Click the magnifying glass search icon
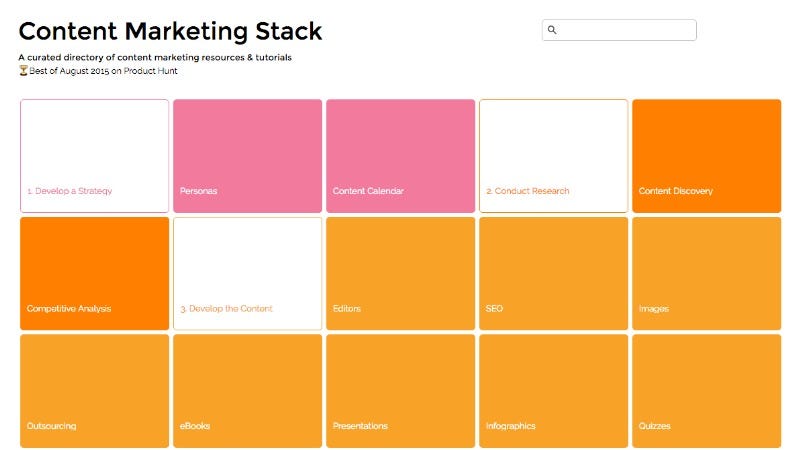 point(552,31)
